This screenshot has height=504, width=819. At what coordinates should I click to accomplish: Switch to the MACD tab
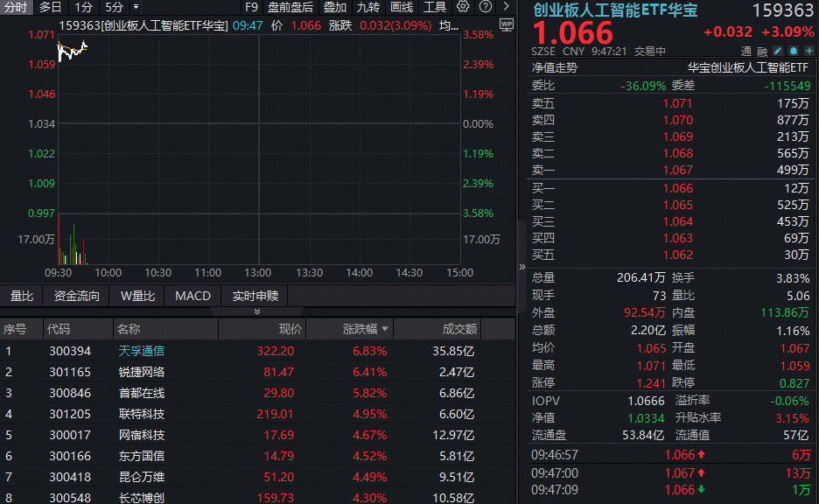[192, 296]
